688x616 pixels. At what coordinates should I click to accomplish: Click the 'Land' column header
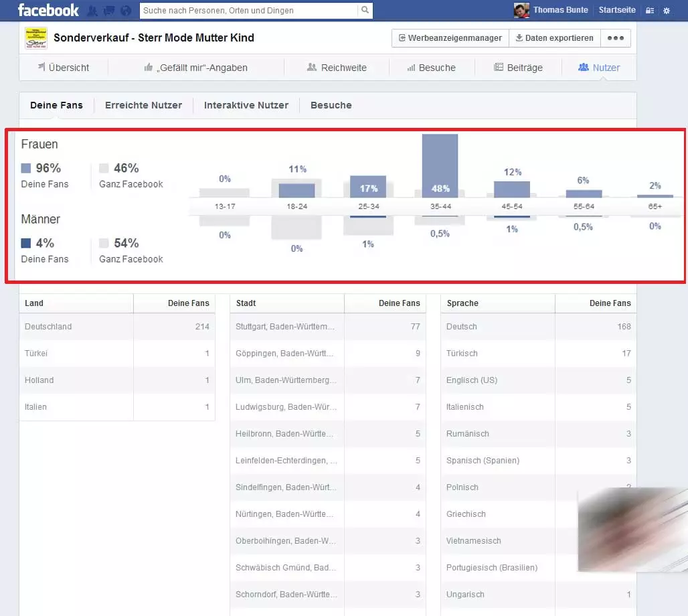point(76,303)
